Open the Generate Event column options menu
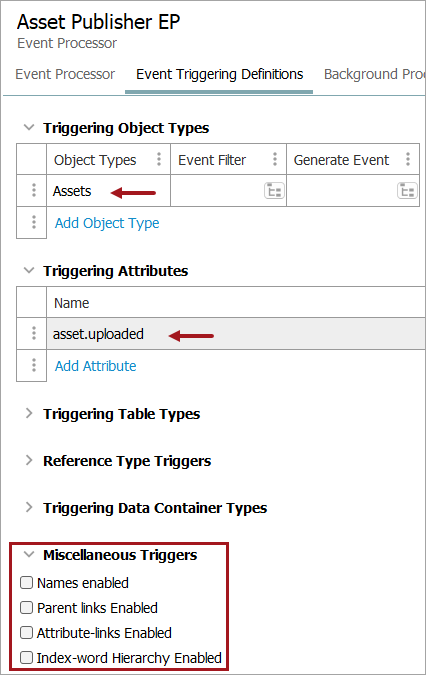 [407, 159]
